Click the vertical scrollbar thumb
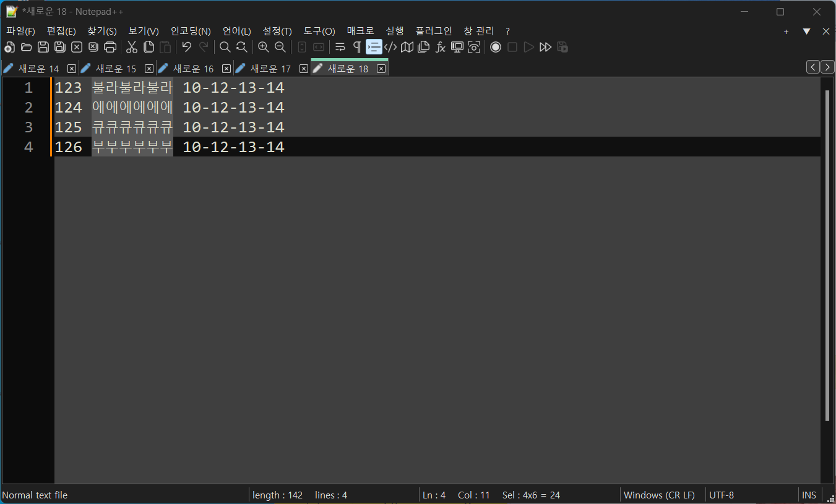Viewport: 836px width, 504px height. point(827,255)
